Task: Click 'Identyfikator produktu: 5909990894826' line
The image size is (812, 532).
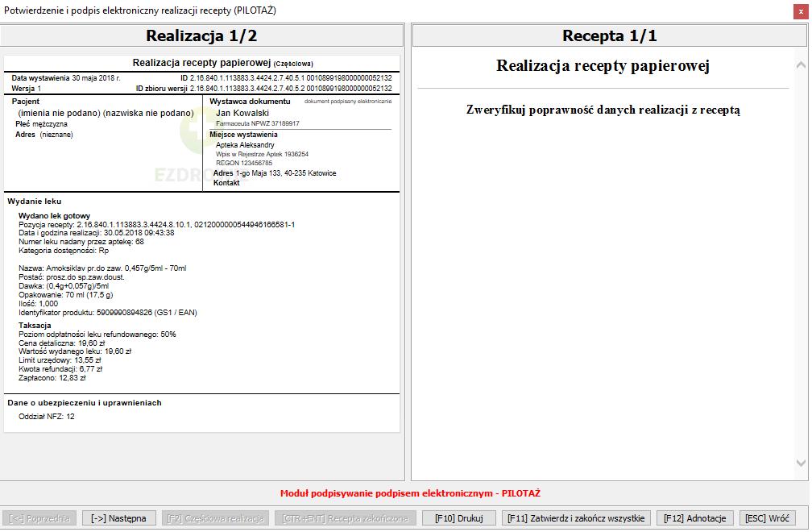Action: [x=108, y=313]
